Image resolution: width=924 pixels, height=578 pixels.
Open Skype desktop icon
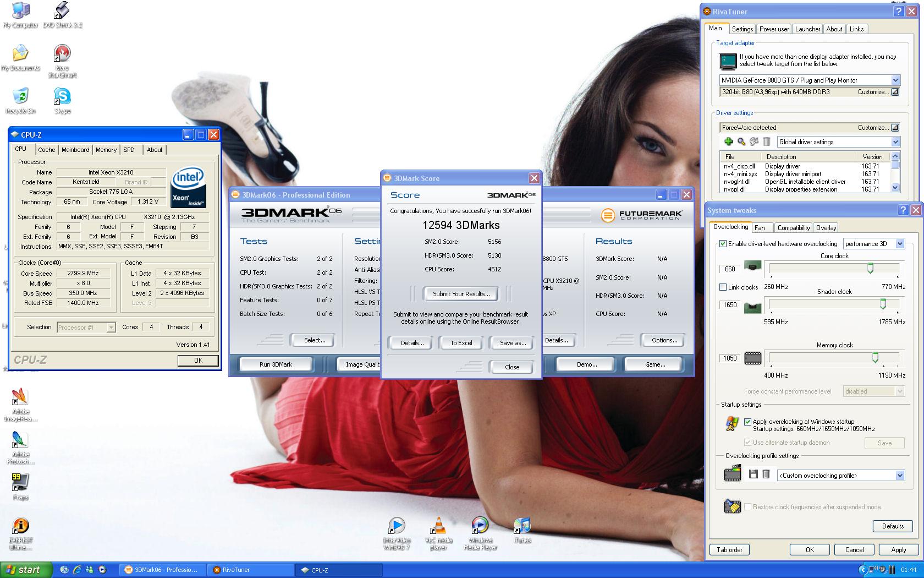click(x=62, y=100)
